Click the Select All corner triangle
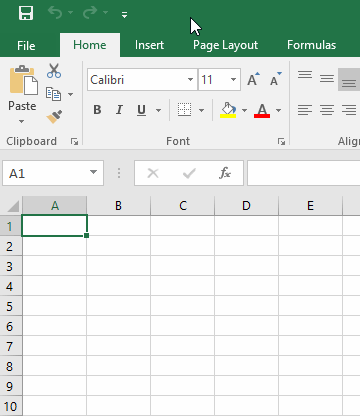 tap(13, 206)
